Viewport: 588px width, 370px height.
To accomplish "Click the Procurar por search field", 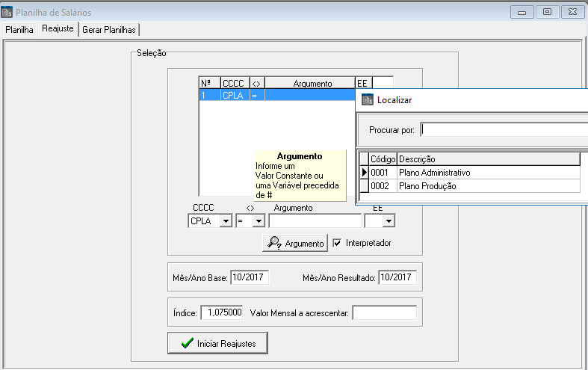I will point(504,130).
